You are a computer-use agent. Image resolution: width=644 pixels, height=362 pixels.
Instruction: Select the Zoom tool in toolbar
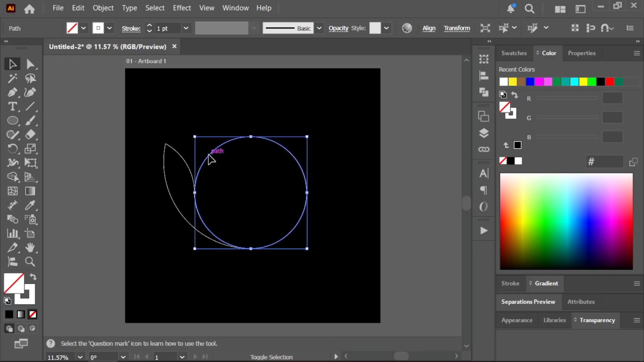pos(30,262)
